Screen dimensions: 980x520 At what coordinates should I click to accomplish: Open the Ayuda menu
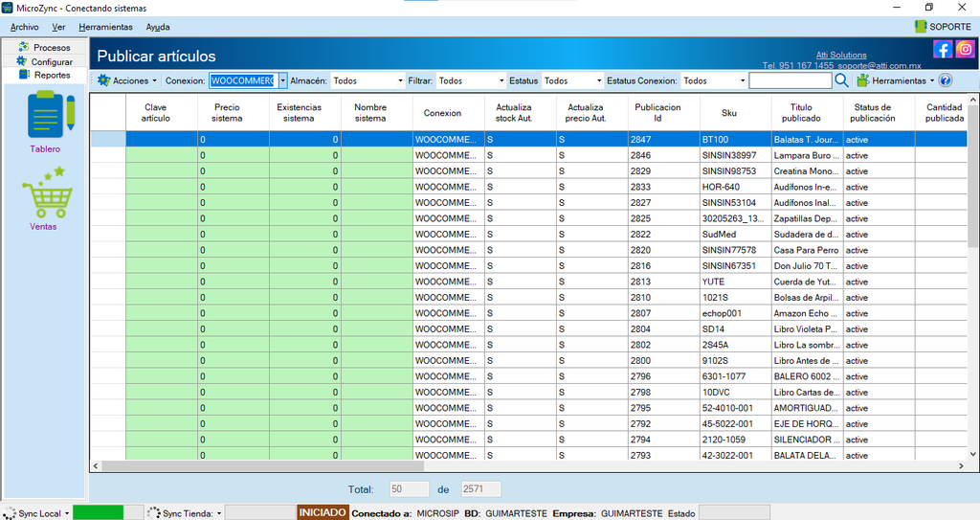(158, 27)
